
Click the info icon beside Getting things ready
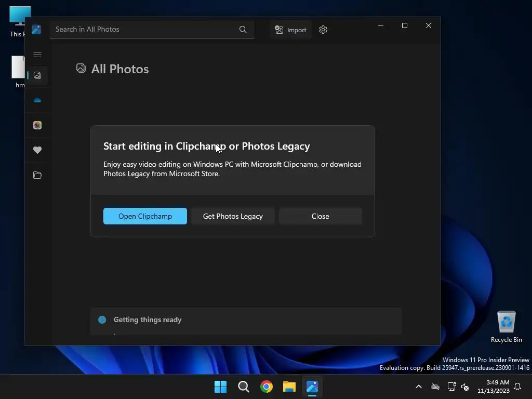pos(102,320)
